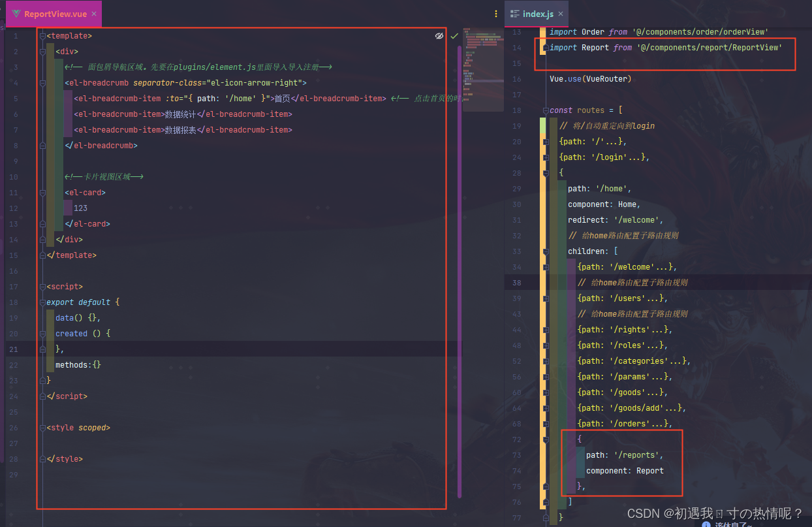812x527 pixels.
Task: Click the closing </script> tag
Action: point(67,396)
